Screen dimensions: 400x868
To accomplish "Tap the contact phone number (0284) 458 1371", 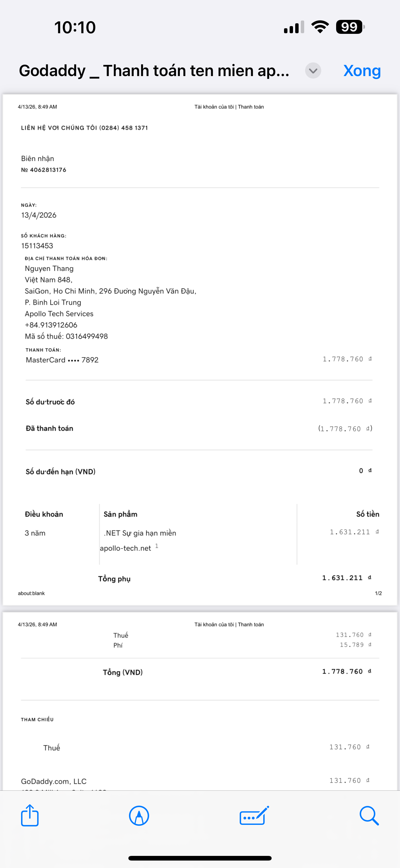I will (124, 128).
